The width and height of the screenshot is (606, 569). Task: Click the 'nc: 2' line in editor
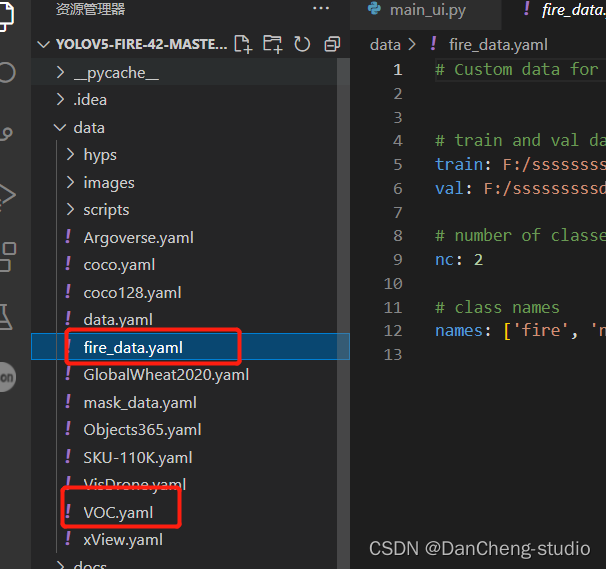[x=459, y=260]
